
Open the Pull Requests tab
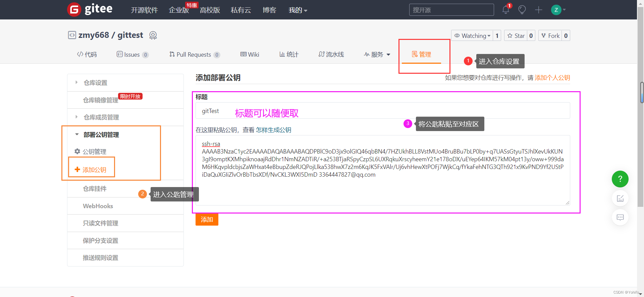[x=195, y=55]
